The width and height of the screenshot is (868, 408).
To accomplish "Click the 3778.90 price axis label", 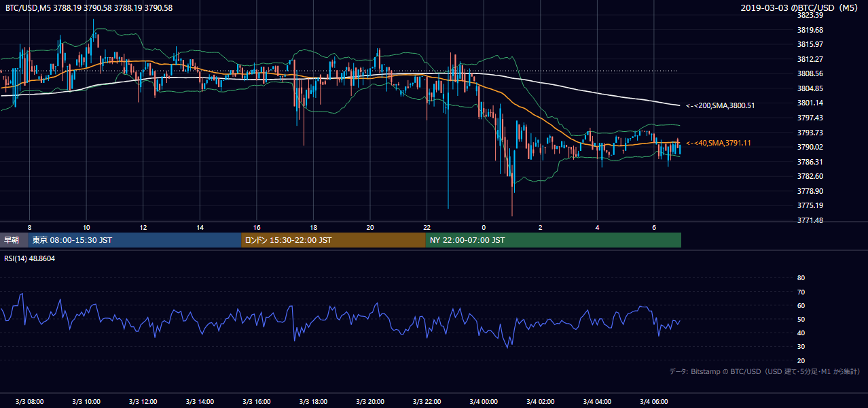I will 810,191.
